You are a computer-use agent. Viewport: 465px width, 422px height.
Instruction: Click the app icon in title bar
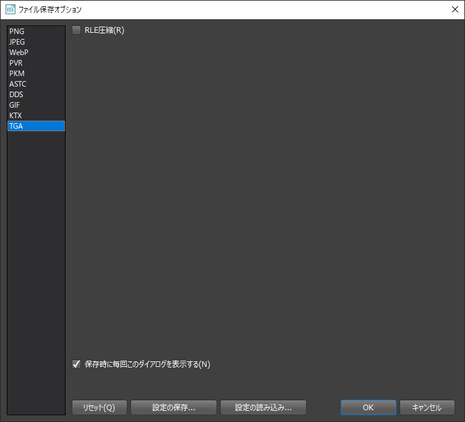(10, 9)
